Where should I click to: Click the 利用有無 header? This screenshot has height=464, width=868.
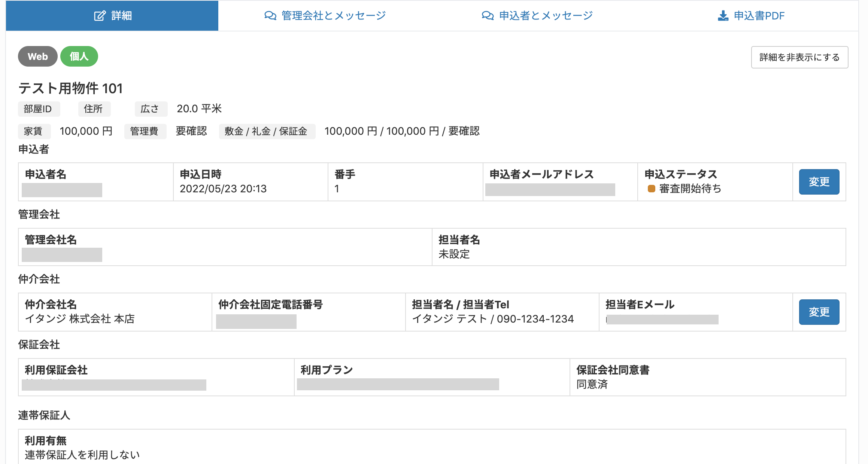click(45, 441)
